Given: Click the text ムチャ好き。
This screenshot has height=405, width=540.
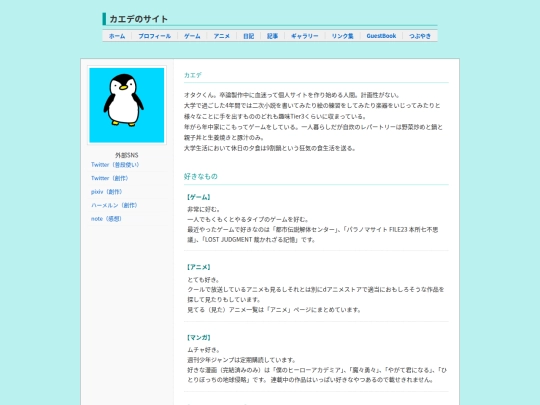Looking at the screenshot, I should (204, 350).
